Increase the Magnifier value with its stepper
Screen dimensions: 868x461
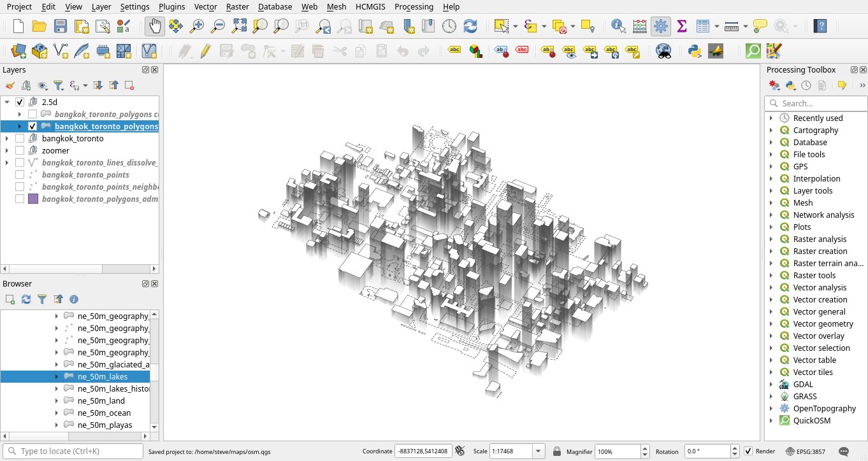[644, 448]
